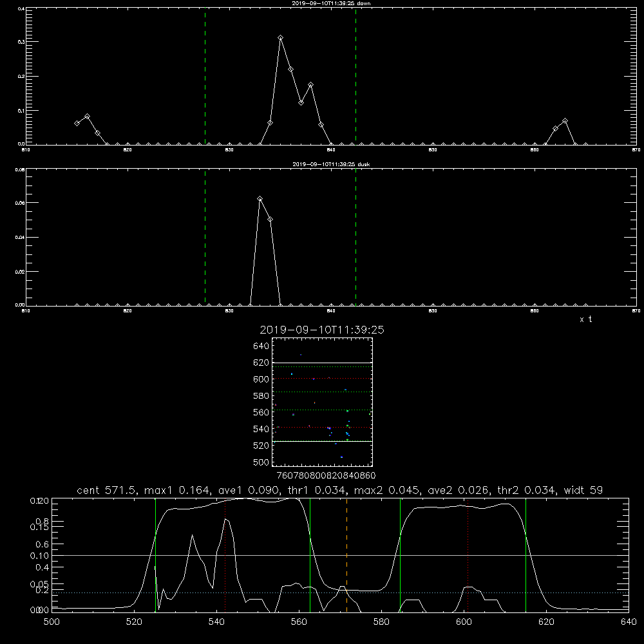Click the '580' x-axis label of profile plot
644x644 pixels.
pyautogui.click(x=381, y=622)
